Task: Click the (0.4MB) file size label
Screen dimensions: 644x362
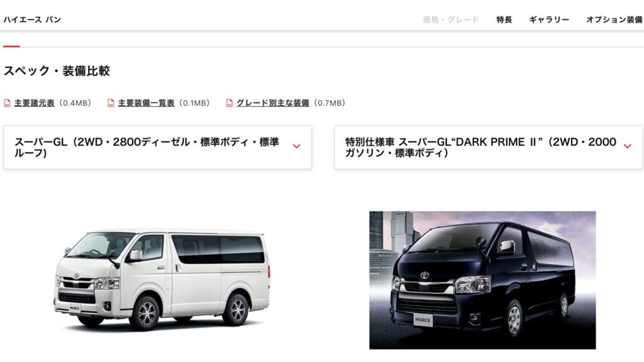Action: pos(75,103)
